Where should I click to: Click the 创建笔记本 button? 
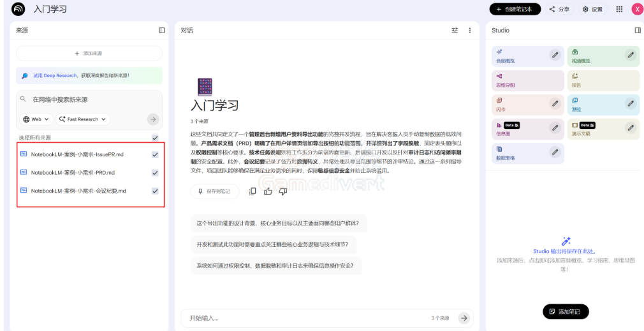tap(515, 9)
